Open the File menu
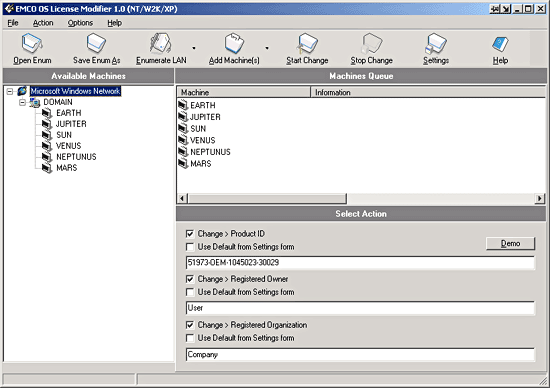Image resolution: width=550 pixels, height=388 pixels. tap(13, 23)
